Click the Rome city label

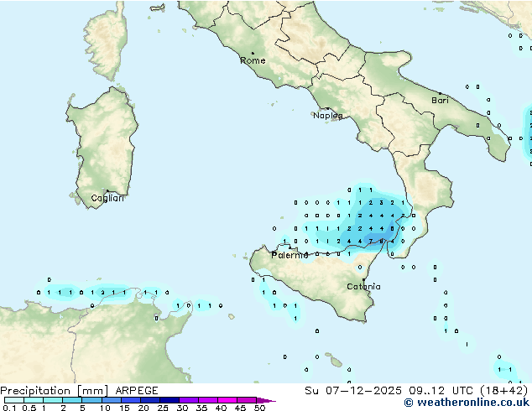[x=253, y=60]
